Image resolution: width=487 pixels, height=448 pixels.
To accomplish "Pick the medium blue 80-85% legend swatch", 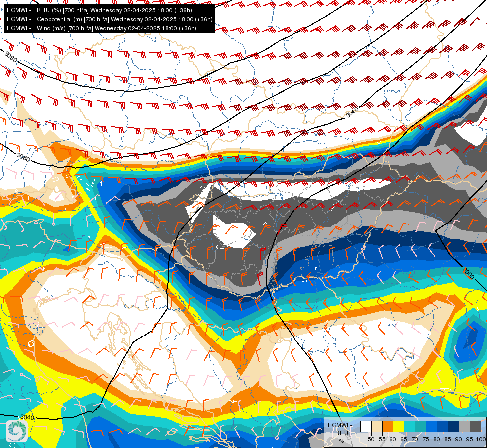I will tap(443, 426).
